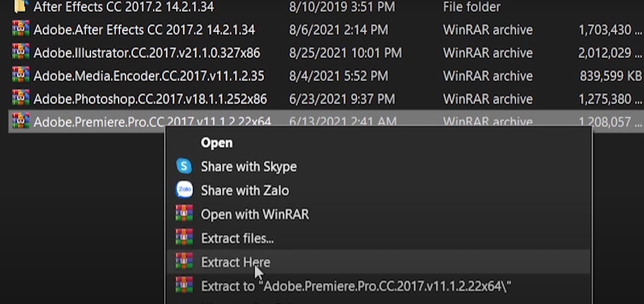Screen dimensions: 644x304
Task: Select Adobe.After Effects CC 2017.2 archive file
Action: pos(144,30)
